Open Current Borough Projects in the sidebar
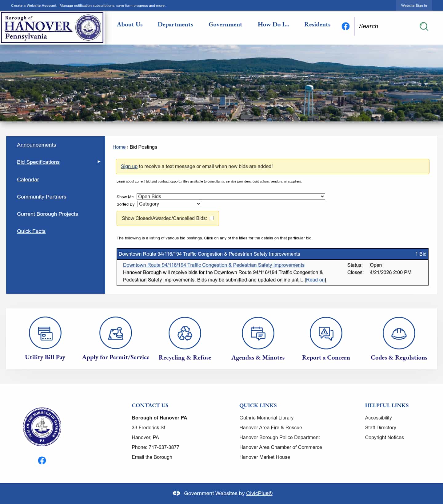The image size is (443, 504). pos(47,214)
